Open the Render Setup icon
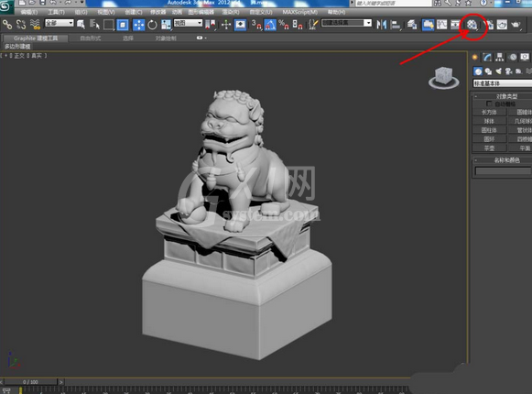 (489, 25)
